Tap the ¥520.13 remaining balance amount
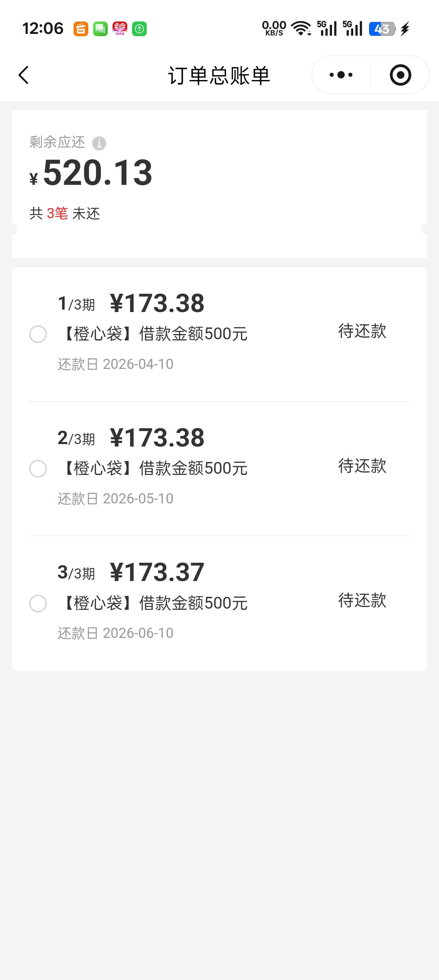The height and width of the screenshot is (980, 439). [x=97, y=173]
